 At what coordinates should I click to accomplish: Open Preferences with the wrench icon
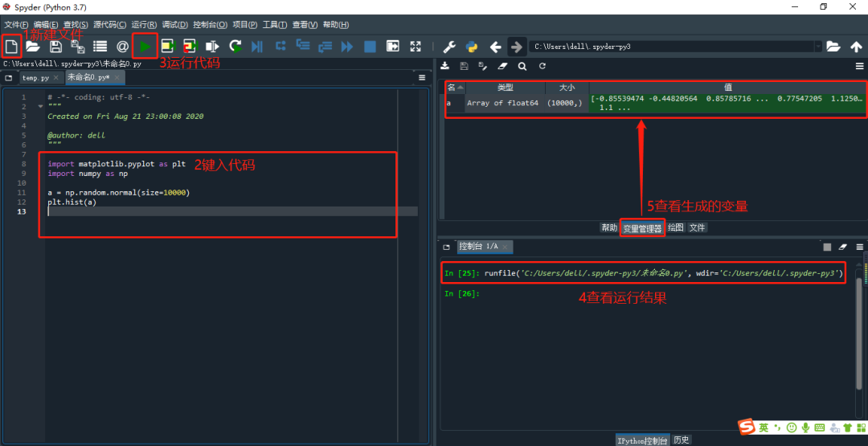coord(449,47)
